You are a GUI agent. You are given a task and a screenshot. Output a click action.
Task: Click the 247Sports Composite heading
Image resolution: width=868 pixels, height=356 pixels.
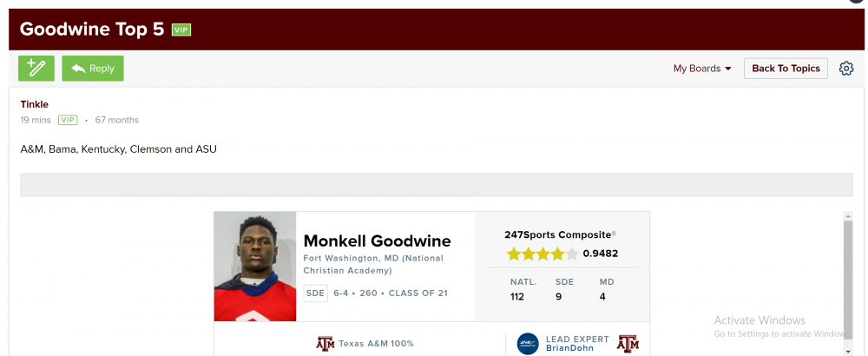[x=560, y=234]
